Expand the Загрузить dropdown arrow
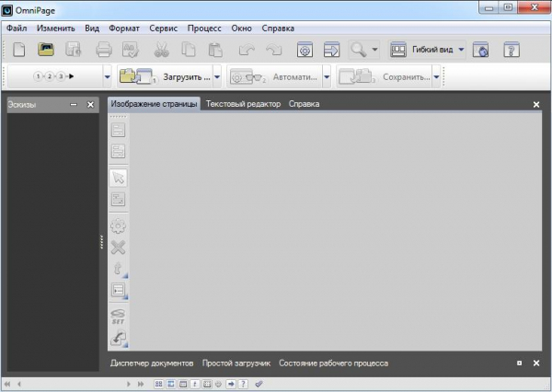 [x=217, y=76]
